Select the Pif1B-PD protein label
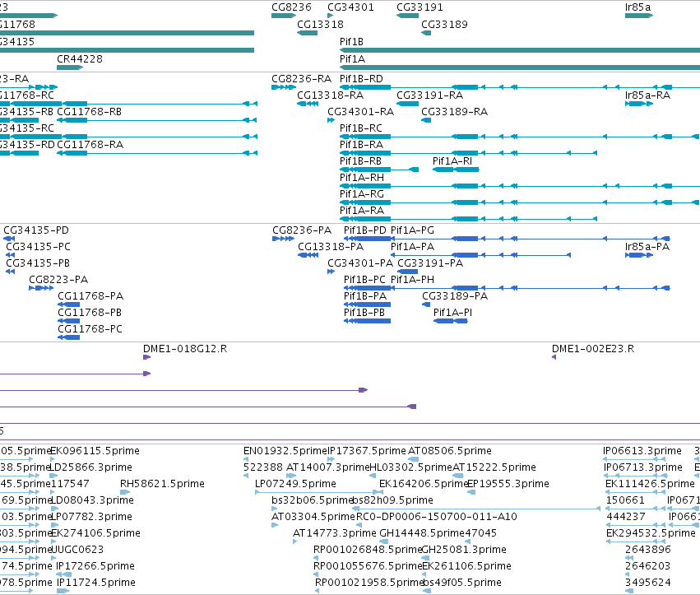The width and height of the screenshot is (700, 595). click(x=364, y=230)
